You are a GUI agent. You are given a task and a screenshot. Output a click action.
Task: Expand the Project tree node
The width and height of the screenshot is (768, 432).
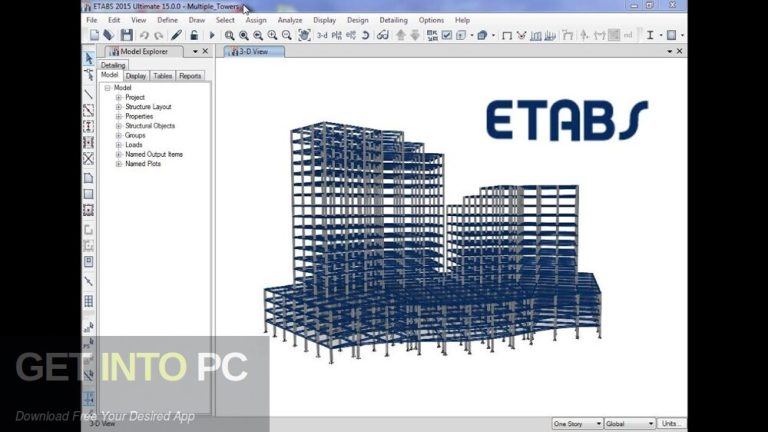click(119, 98)
